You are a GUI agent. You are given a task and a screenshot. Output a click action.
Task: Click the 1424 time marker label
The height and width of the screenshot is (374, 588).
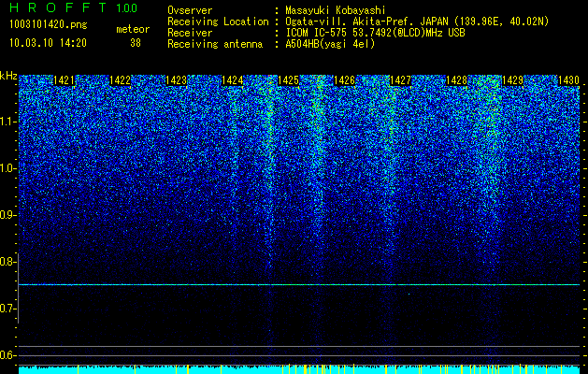233,80
